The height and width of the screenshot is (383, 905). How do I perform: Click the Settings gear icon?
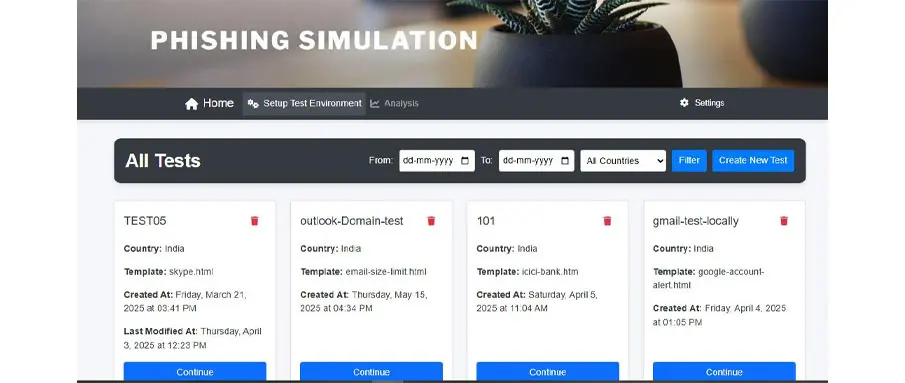(685, 103)
